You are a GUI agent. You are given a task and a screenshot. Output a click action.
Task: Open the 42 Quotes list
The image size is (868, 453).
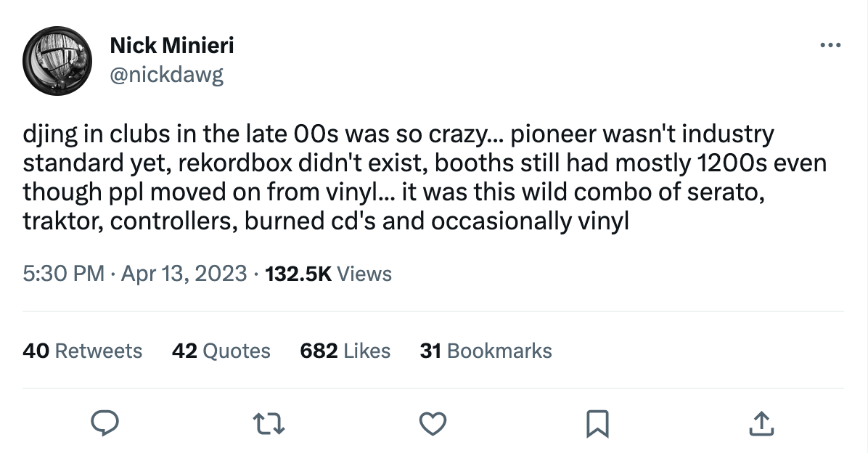[x=221, y=351]
